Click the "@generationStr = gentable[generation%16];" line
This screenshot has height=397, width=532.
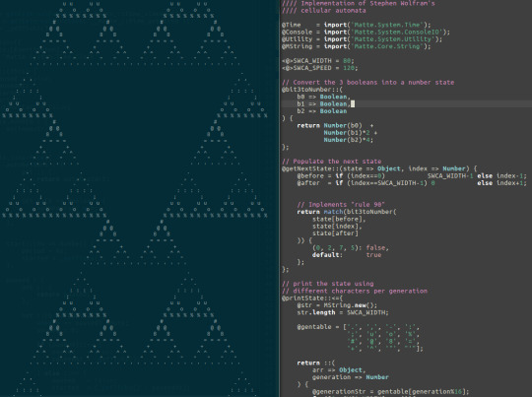(390, 391)
